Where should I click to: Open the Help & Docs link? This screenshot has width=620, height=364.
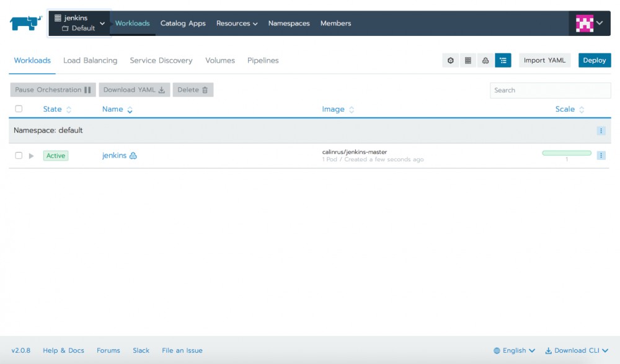63,350
